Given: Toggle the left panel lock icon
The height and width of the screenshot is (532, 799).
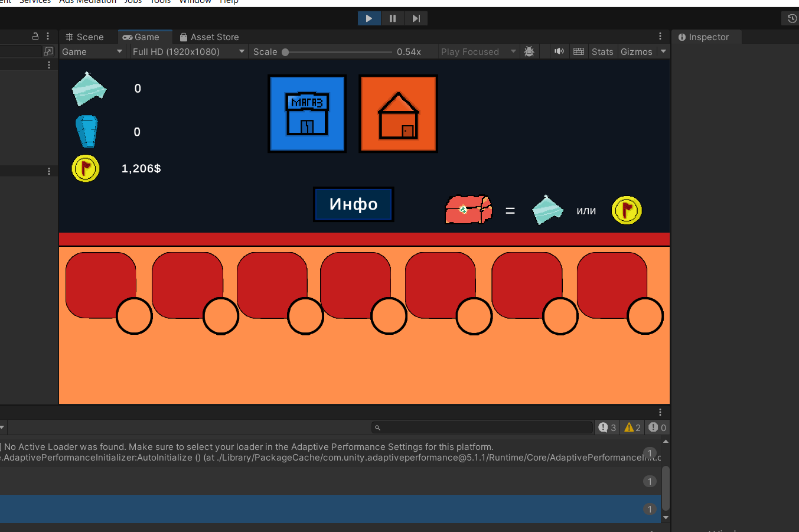Looking at the screenshot, I should click(x=35, y=37).
